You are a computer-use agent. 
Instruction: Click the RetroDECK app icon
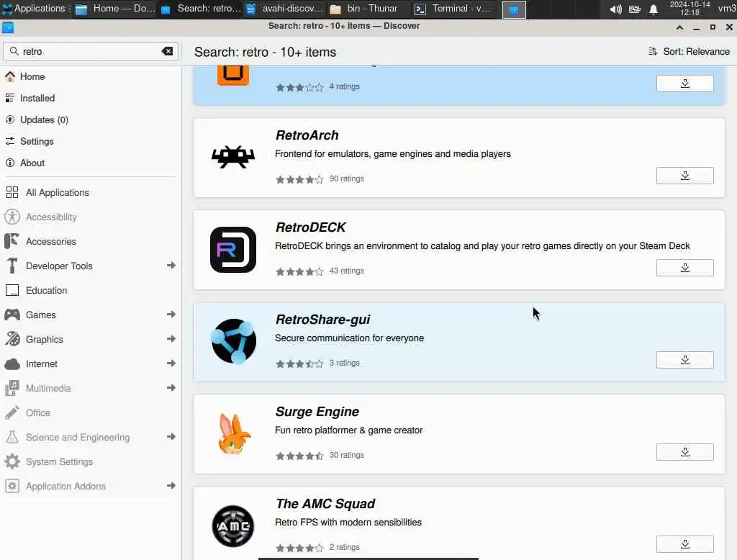[232, 250]
